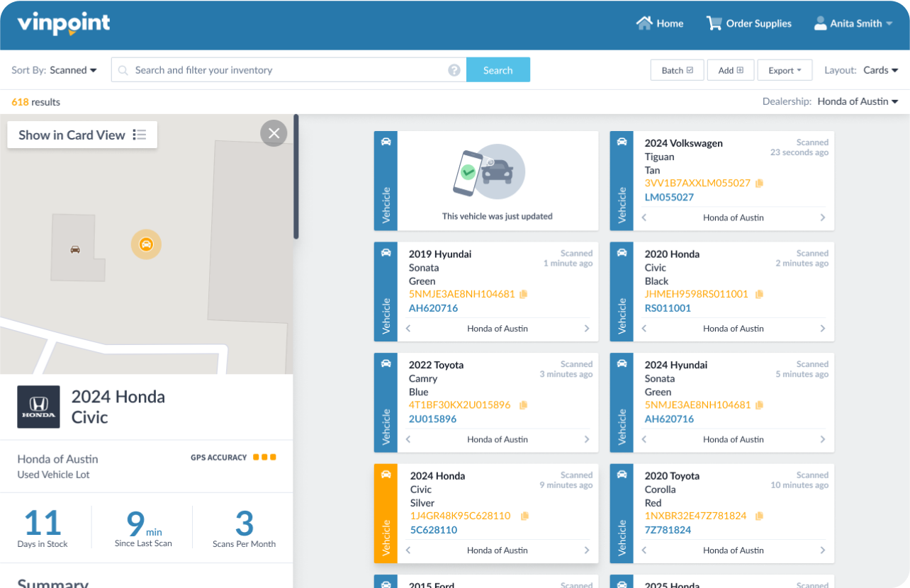Open the Dealership Honda of Austin dropdown
910x588 pixels.
pos(858,101)
